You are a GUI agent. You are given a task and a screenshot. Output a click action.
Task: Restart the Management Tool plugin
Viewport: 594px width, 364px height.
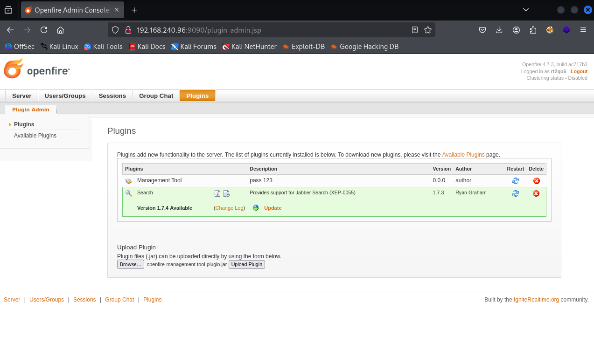(x=515, y=181)
